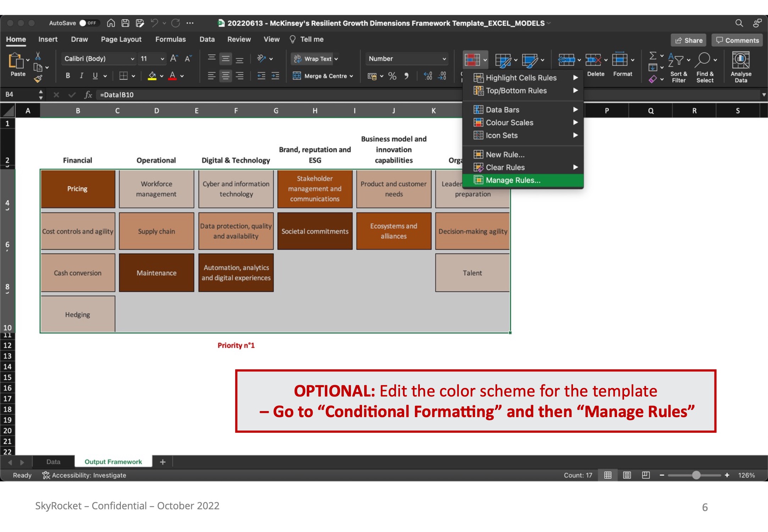Click the Delete cells icon
Image resolution: width=768 pixels, height=532 pixels.
pyautogui.click(x=593, y=60)
